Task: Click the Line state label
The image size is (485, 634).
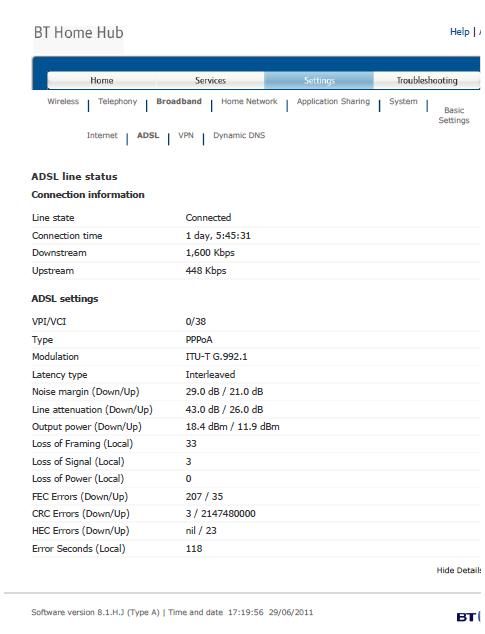Action: [53, 218]
